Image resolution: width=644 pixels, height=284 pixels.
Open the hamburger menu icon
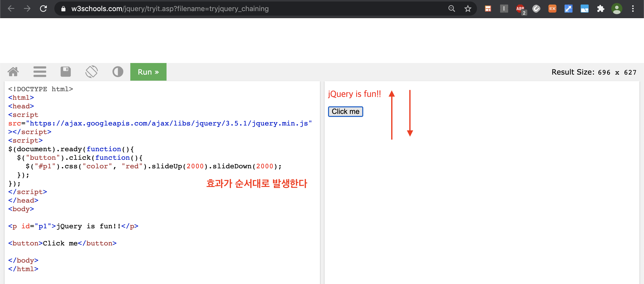(40, 72)
